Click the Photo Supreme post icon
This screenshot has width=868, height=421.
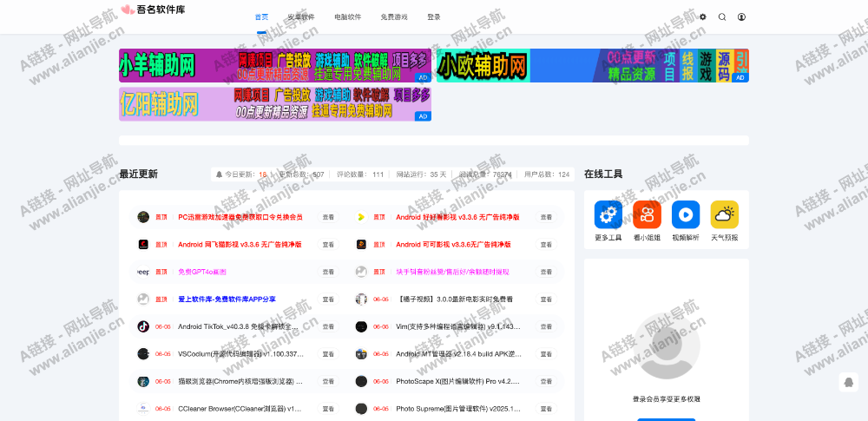click(x=361, y=409)
